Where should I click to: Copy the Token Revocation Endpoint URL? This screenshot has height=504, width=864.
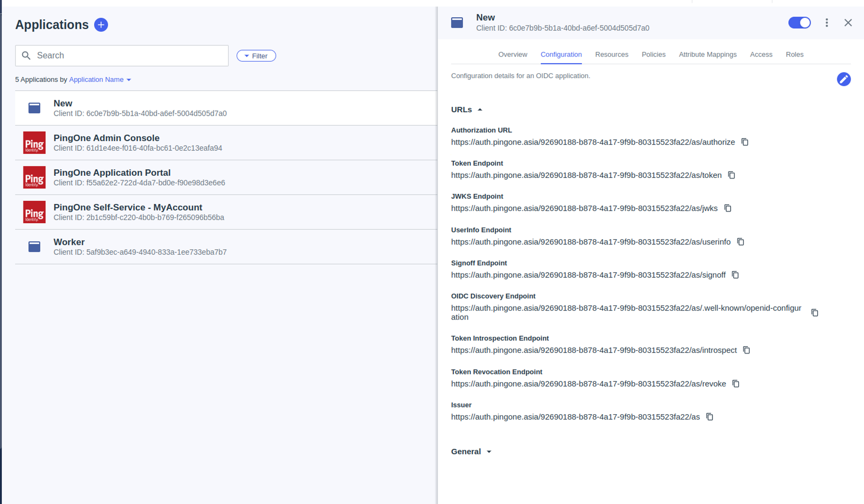tap(736, 384)
